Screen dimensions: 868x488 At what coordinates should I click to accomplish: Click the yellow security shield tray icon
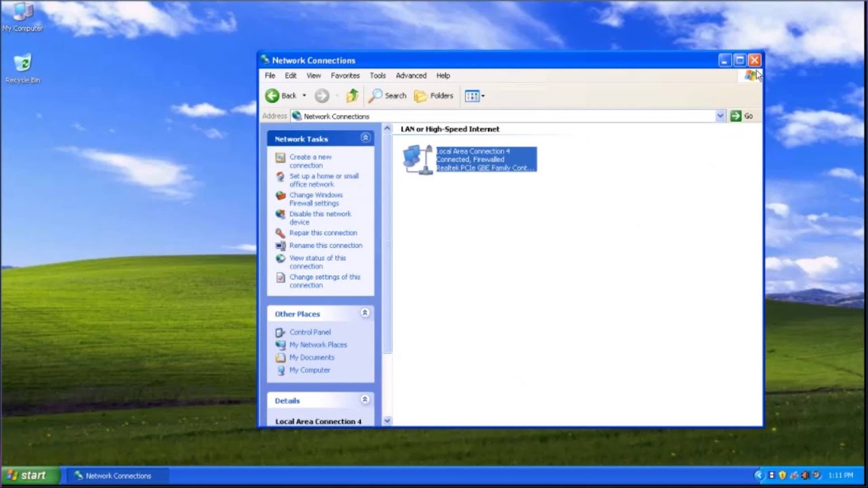pos(782,475)
